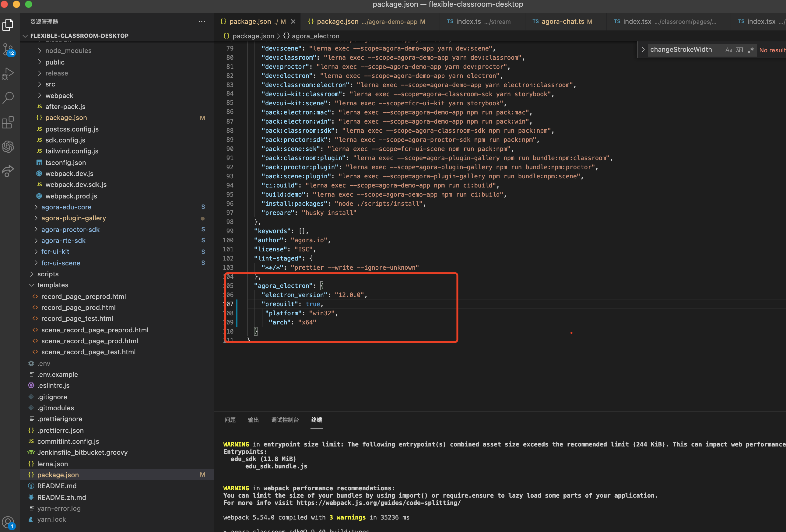Open the 调试控制台 debug console tab

point(285,420)
